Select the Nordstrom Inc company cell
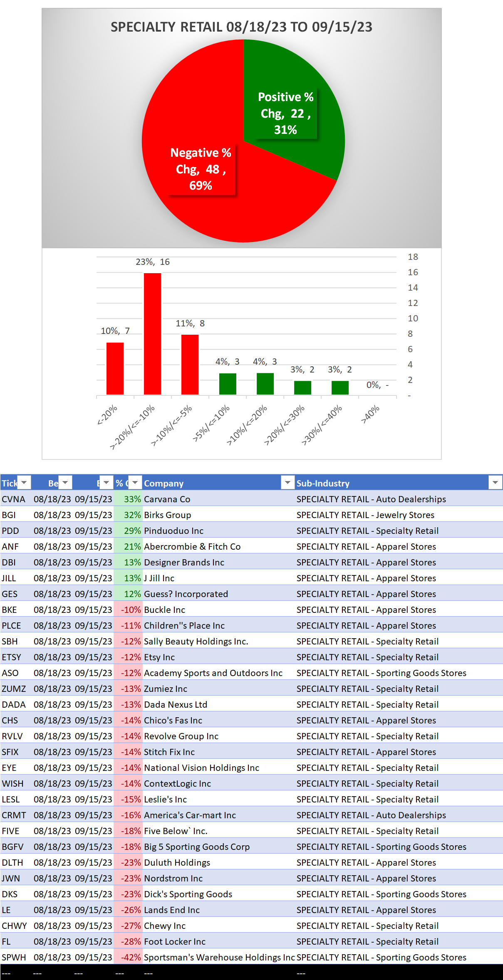Viewport: 503px width, 980px height. (x=219, y=878)
